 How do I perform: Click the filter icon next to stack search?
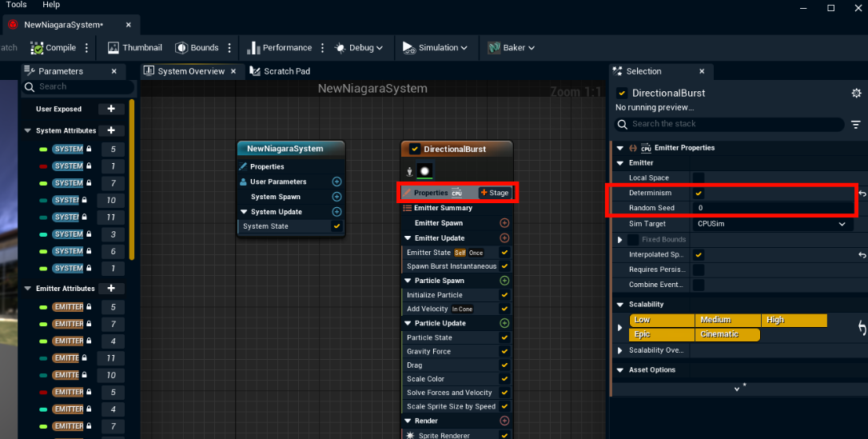coord(856,125)
